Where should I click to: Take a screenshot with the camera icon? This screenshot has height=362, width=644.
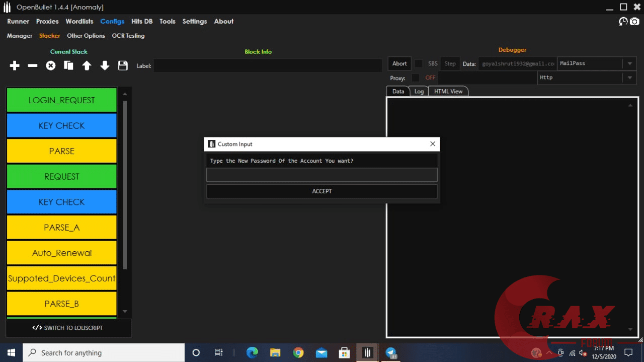coord(634,21)
